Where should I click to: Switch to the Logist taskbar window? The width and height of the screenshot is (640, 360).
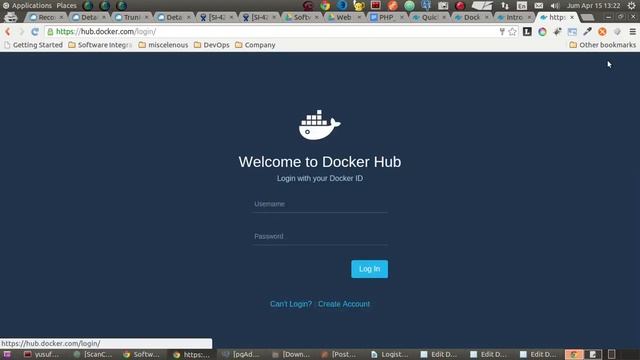(390, 354)
